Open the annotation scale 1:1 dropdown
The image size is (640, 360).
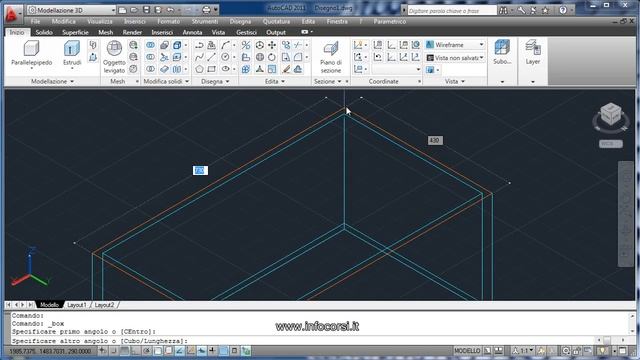point(522,351)
